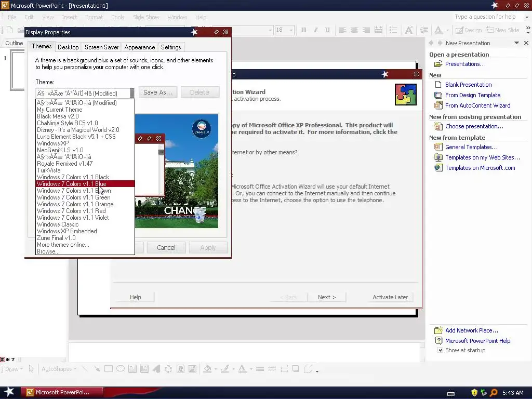Insert a Text Box from Drawing toolbar
The image size is (532, 399).
(x=132, y=369)
